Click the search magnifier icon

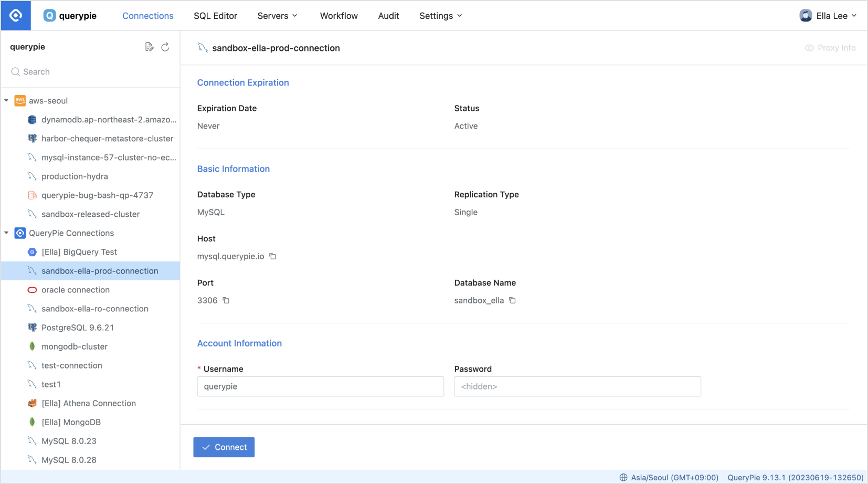pos(16,72)
